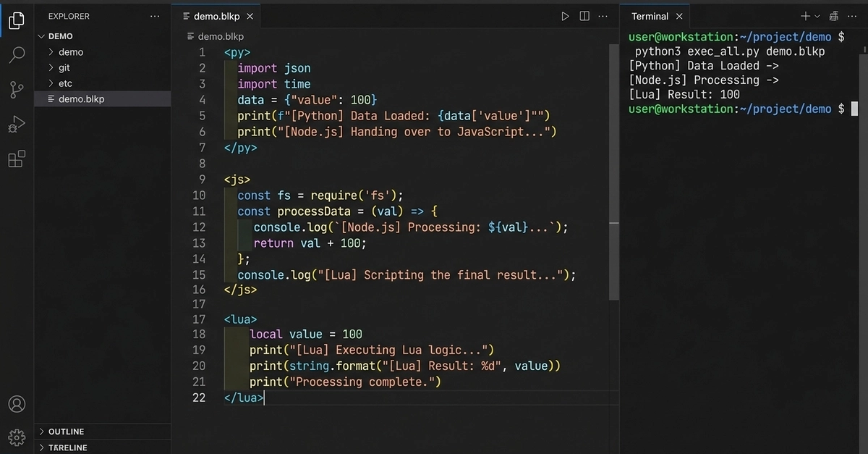Screen dimensions: 868x454
Task: Click the '[Node.js] Processing ->' terminal output
Action: [704, 80]
